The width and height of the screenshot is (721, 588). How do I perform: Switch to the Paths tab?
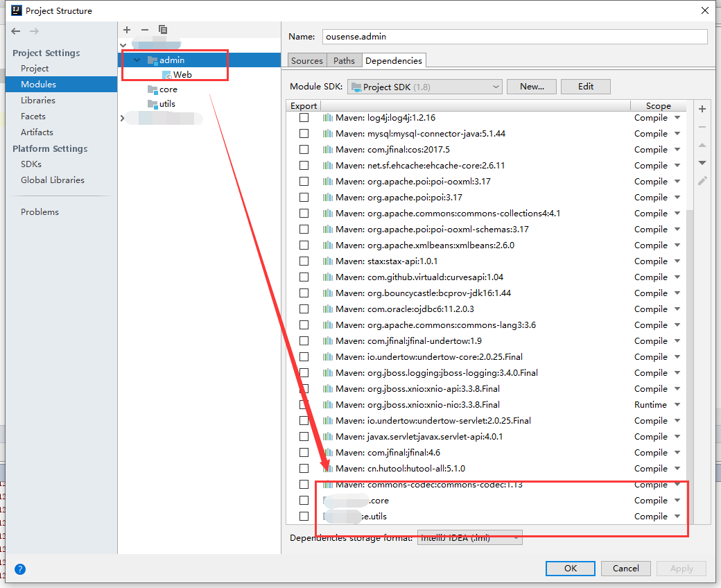(344, 60)
